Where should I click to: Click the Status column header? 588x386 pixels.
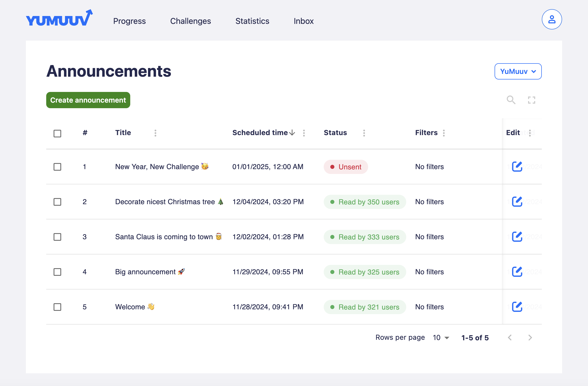pyautogui.click(x=335, y=133)
